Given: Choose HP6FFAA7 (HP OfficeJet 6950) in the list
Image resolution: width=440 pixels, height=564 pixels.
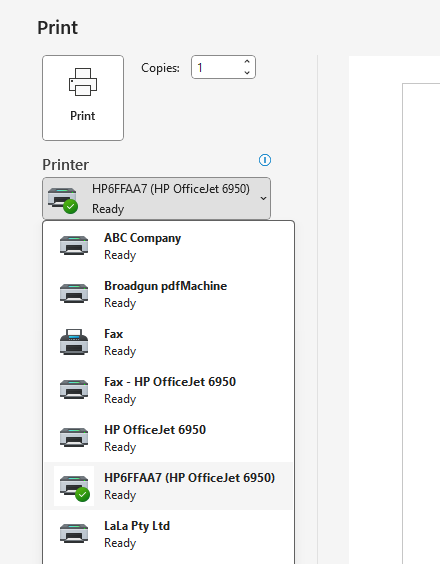Looking at the screenshot, I should [169, 486].
